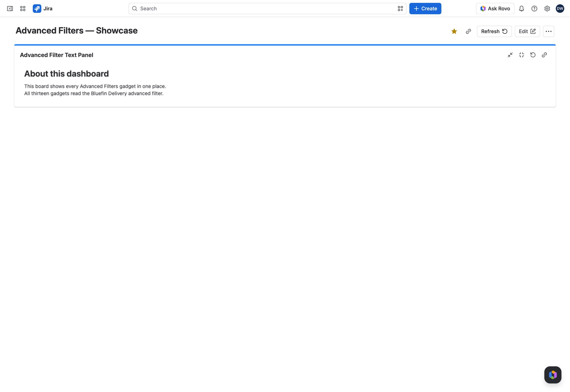Open Ask Rovo assistant
570x392 pixels.
[495, 9]
